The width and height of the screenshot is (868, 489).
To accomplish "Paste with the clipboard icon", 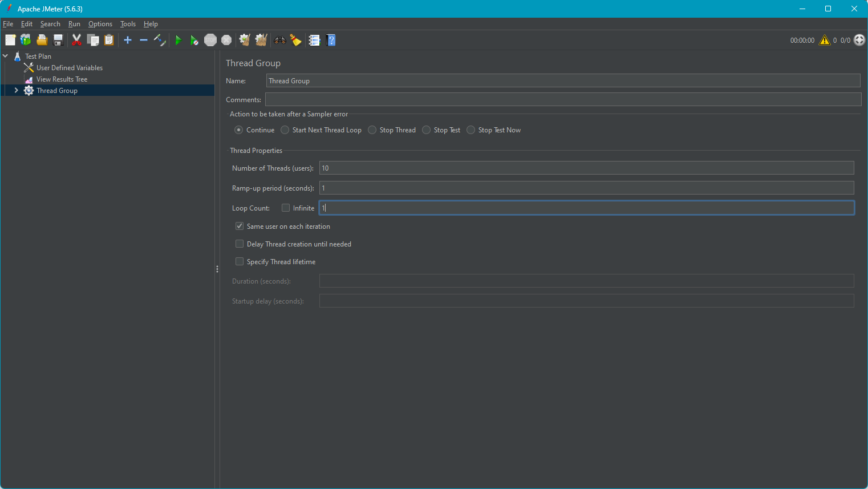I will 108,40.
